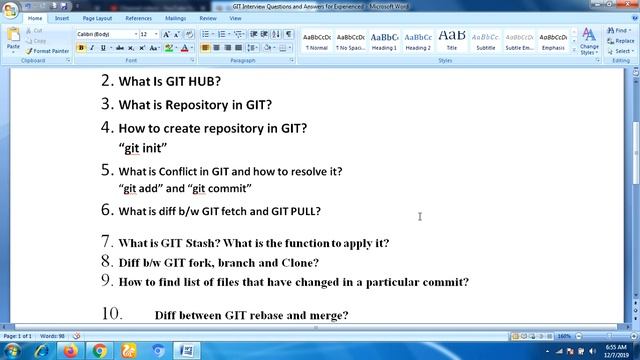Viewport: 640px width, 360px height.
Task: Toggle Strikethrough formatting
Action: pos(120,48)
